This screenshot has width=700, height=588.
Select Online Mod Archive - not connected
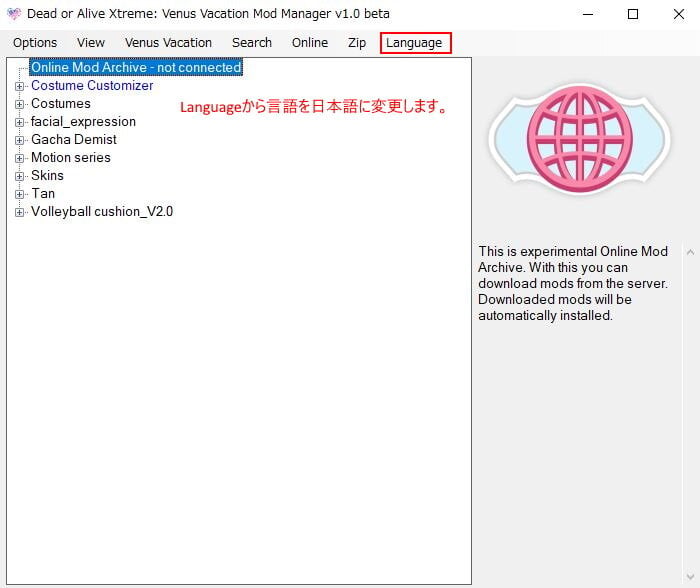[136, 67]
